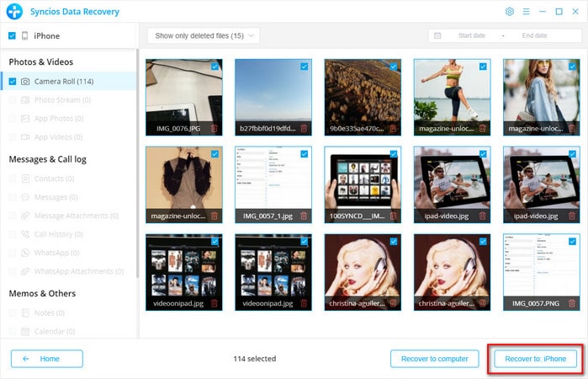Screen dimensions: 588x379
Task: Select Camera Roll (114) in sidebar
Action: 63,81
